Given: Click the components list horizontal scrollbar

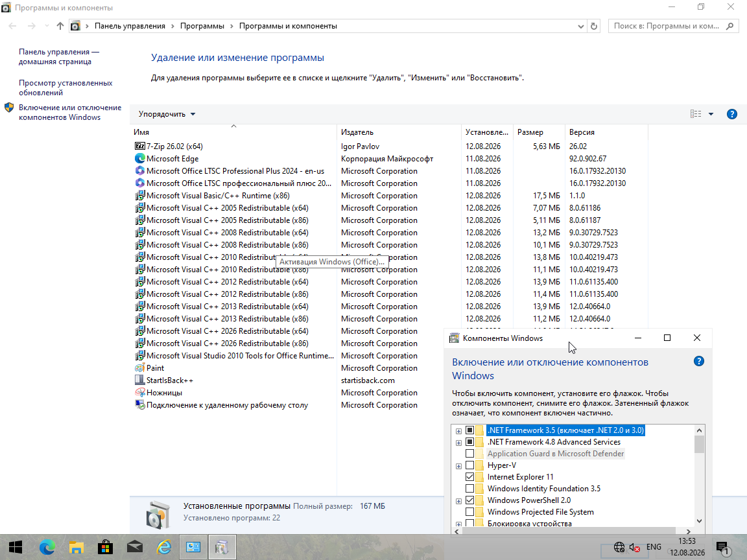Looking at the screenshot, I should 569,531.
